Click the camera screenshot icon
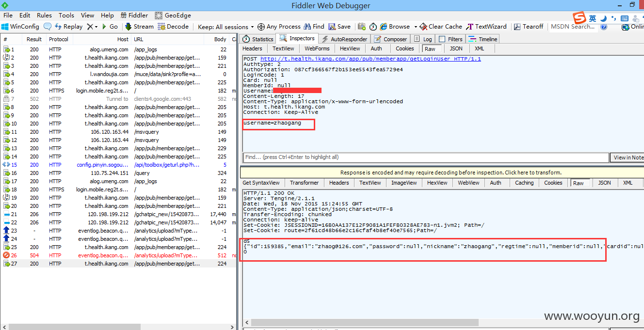Screen dimensions: 644x330 362,27
